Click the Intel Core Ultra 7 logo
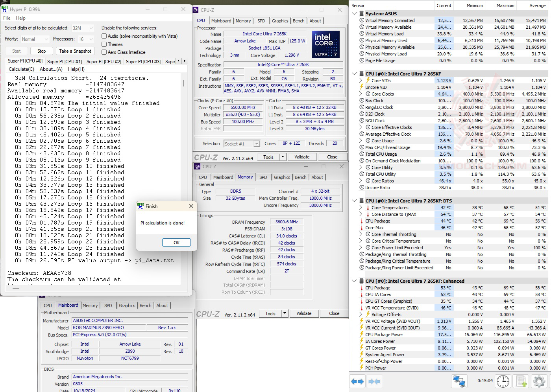This screenshot has height=392, width=551. [x=326, y=44]
